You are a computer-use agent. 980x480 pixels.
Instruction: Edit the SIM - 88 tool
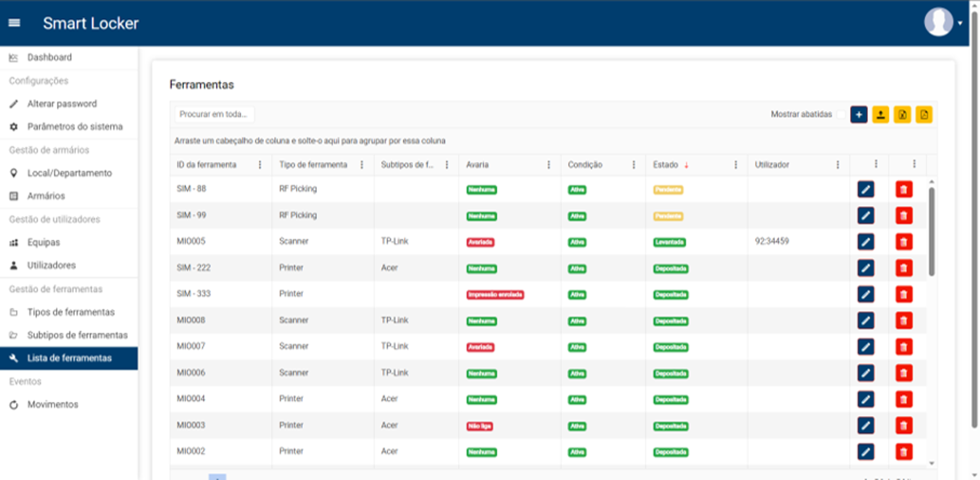point(866,189)
